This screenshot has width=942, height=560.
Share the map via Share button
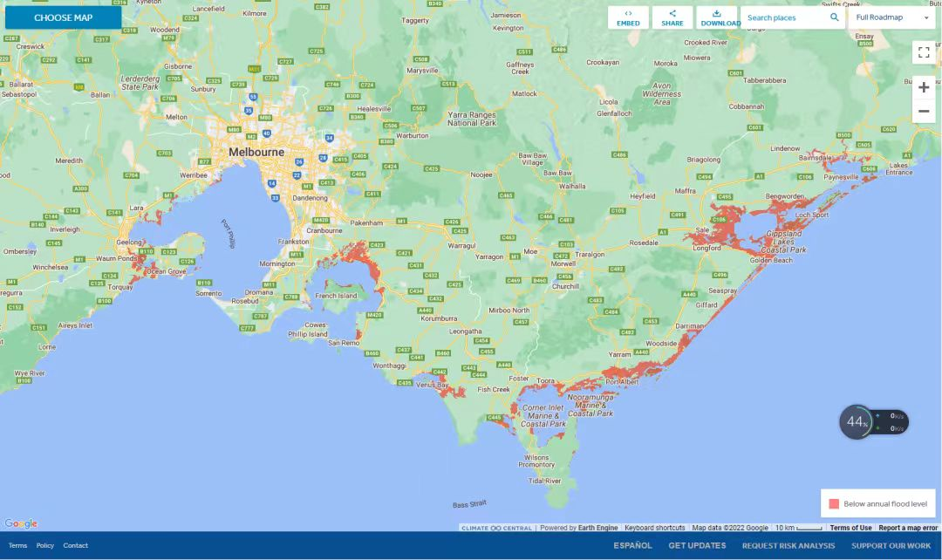672,18
